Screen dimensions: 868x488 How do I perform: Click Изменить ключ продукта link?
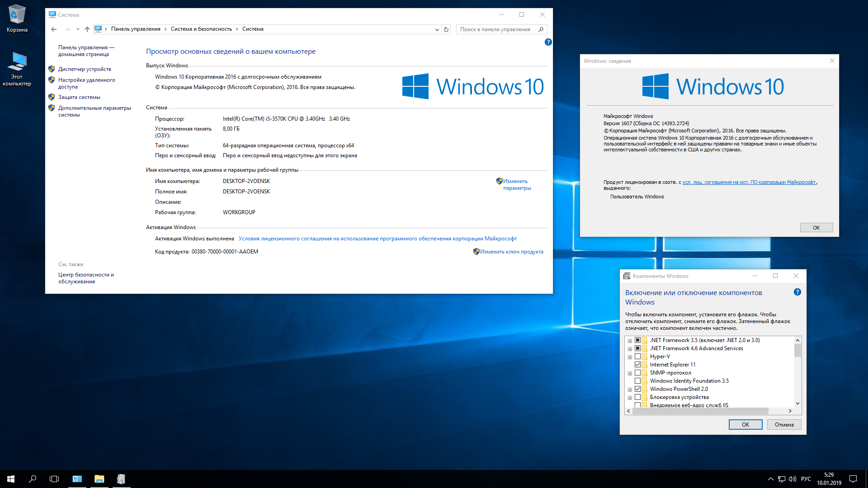[x=512, y=252]
